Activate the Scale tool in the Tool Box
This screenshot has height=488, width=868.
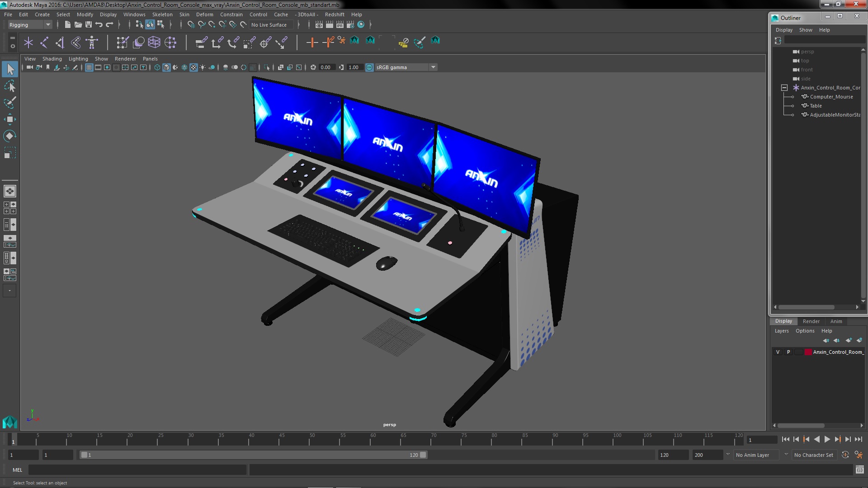click(x=10, y=153)
